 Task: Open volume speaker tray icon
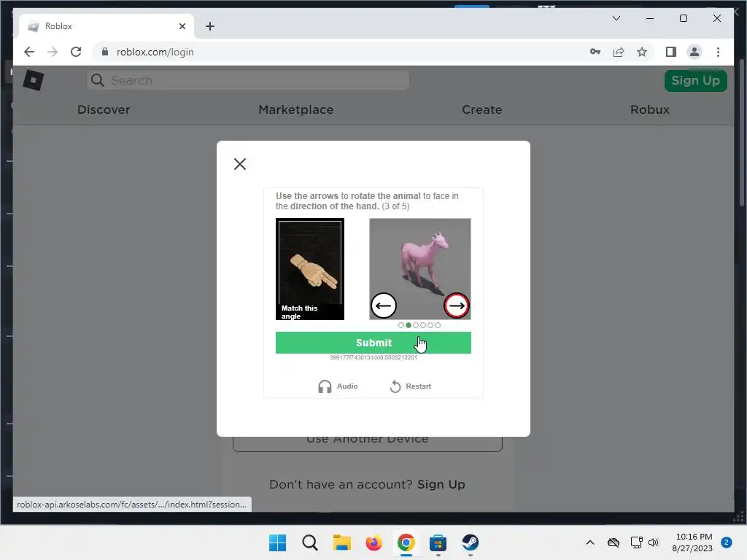pos(654,542)
